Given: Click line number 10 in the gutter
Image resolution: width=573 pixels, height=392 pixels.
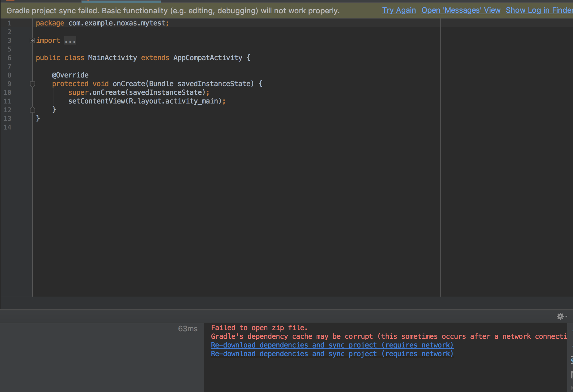Looking at the screenshot, I should [8, 93].
